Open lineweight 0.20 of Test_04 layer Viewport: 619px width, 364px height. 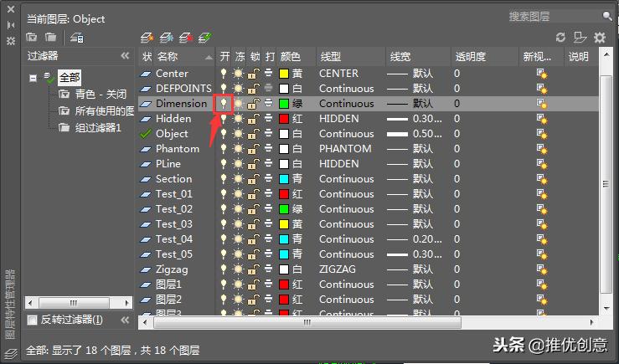pos(415,239)
